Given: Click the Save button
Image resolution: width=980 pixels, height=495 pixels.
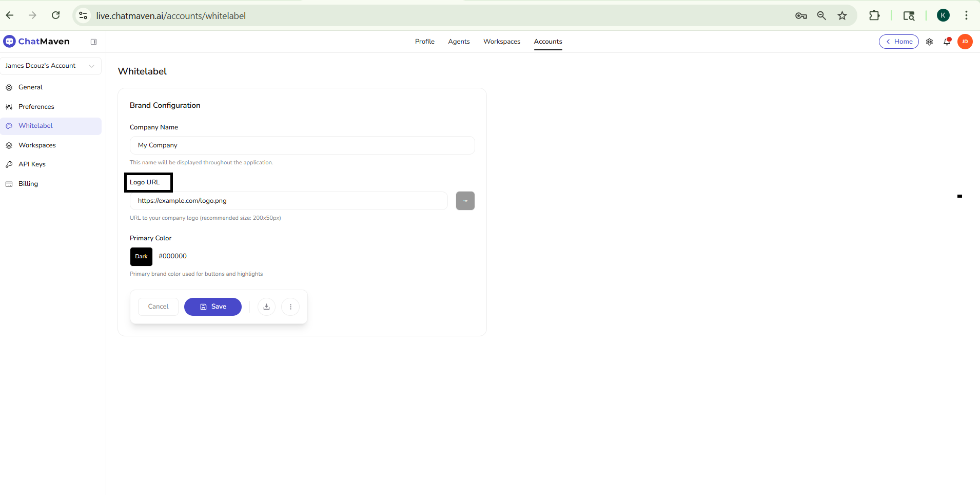Looking at the screenshot, I should point(212,307).
